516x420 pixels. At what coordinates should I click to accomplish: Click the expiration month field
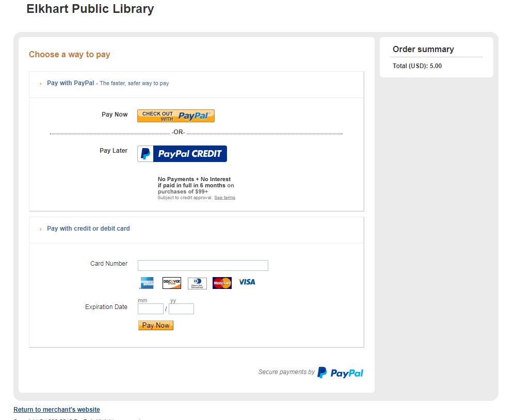[150, 309]
